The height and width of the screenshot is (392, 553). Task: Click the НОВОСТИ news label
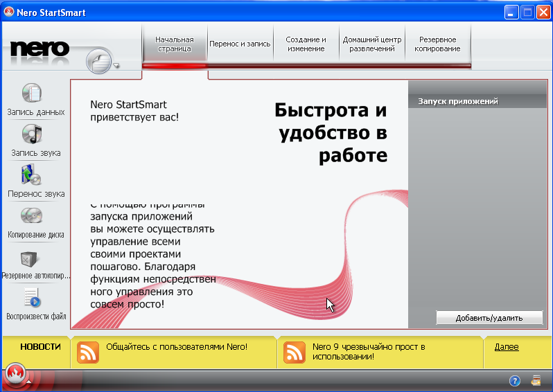click(40, 347)
